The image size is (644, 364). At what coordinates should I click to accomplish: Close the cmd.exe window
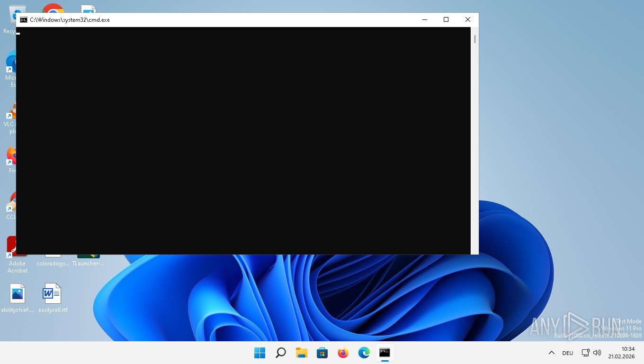click(x=468, y=19)
